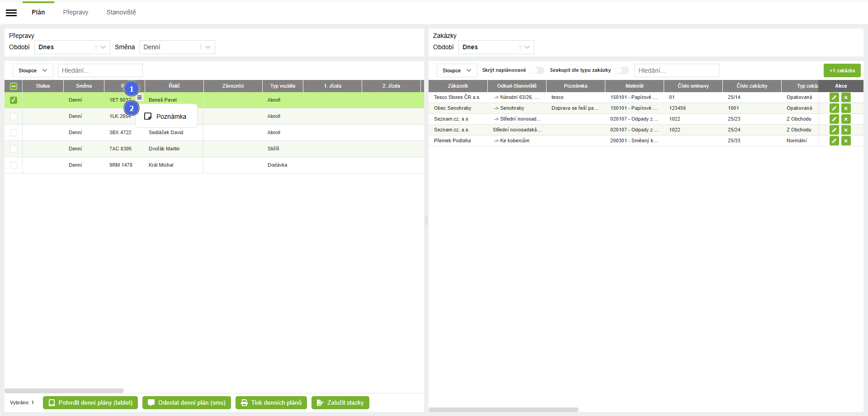Click Tisk denních plánů button
868x416 pixels.
click(271, 402)
